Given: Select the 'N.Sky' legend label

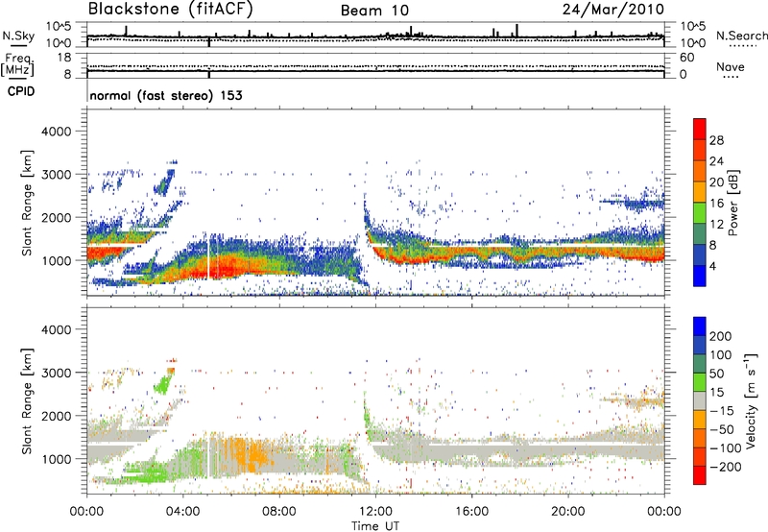Looking at the screenshot, I should (x=18, y=36).
